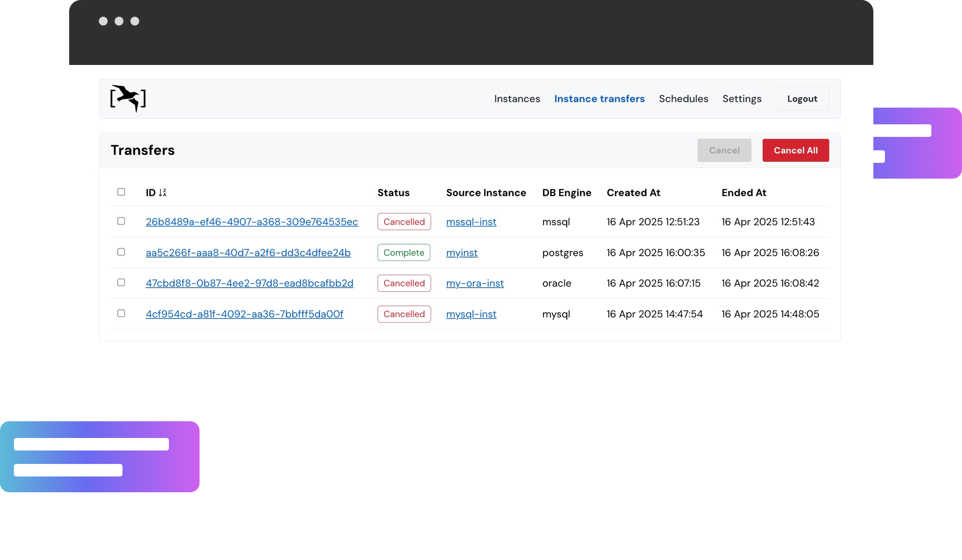Image resolution: width=962 pixels, height=560 pixels.
Task: Navigate to Settings
Action: (742, 99)
